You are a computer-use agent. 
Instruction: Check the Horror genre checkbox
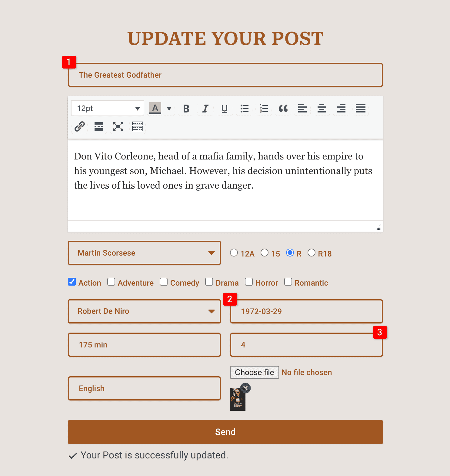point(249,282)
